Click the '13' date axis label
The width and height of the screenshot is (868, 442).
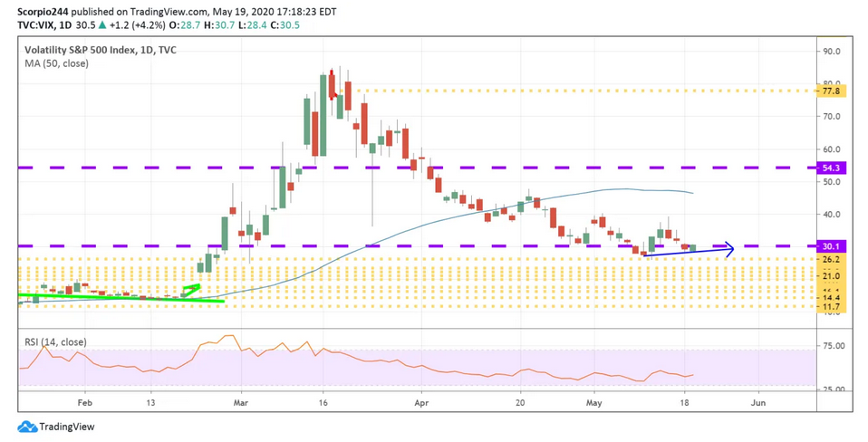tap(150, 403)
